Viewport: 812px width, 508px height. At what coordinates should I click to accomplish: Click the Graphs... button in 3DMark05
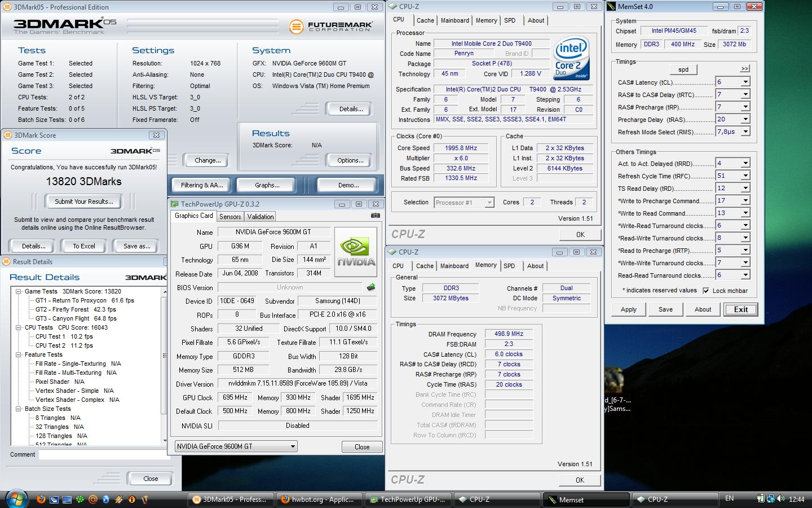pyautogui.click(x=267, y=185)
